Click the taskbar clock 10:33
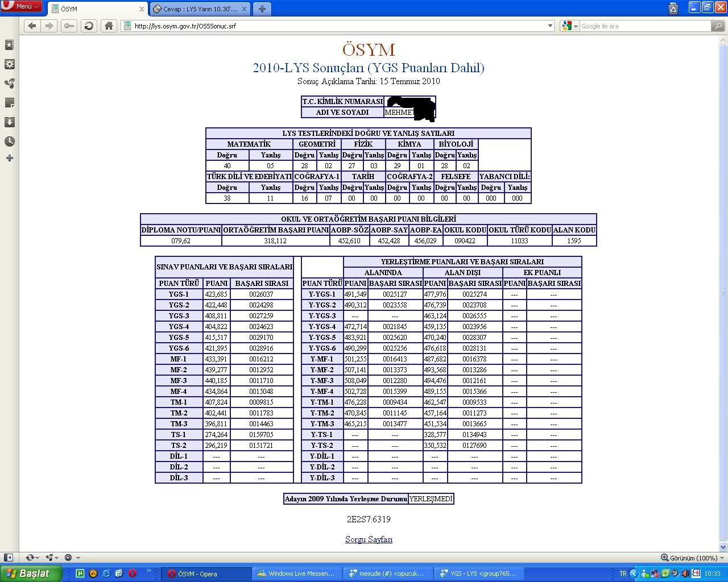Screen dimensions: 728x582 coord(712,573)
